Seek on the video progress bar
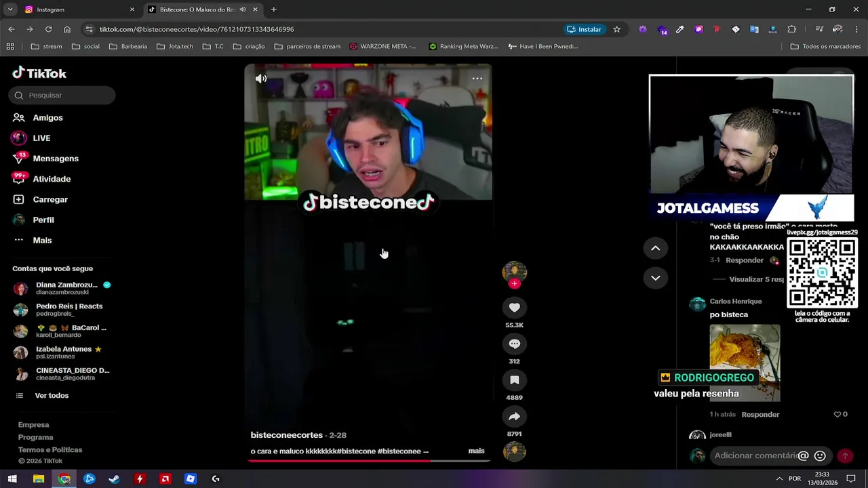 tap(368, 461)
